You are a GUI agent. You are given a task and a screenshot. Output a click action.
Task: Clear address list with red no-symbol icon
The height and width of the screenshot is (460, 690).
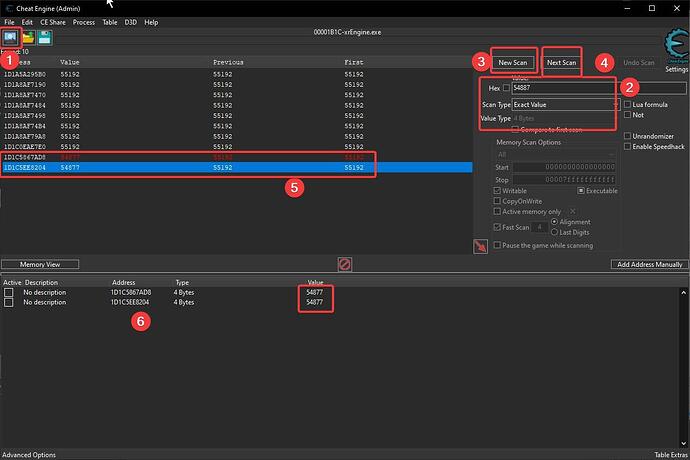[345, 264]
